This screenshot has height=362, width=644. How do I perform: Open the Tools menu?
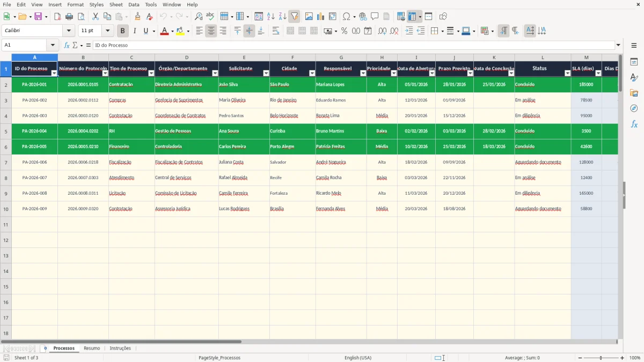(x=151, y=4)
